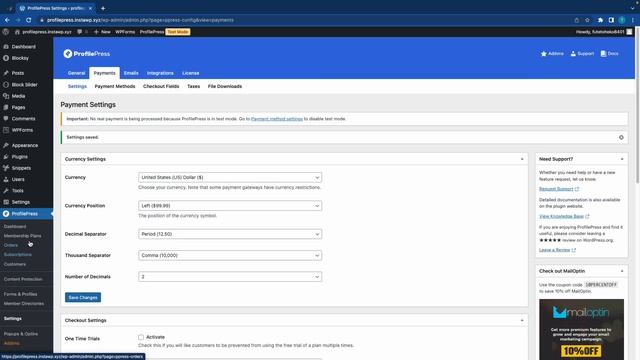
Task: Open Plugins in sidebar
Action: (x=20, y=157)
